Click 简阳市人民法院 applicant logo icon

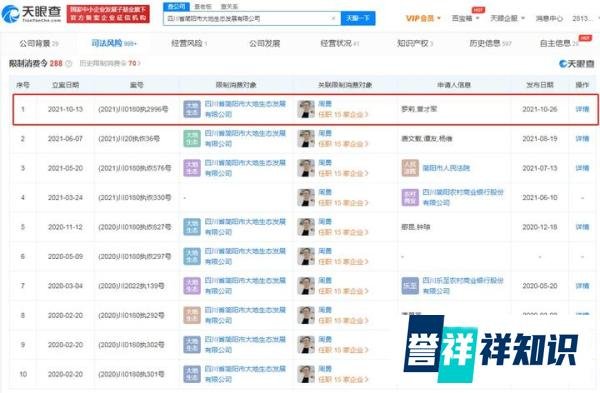point(410,168)
